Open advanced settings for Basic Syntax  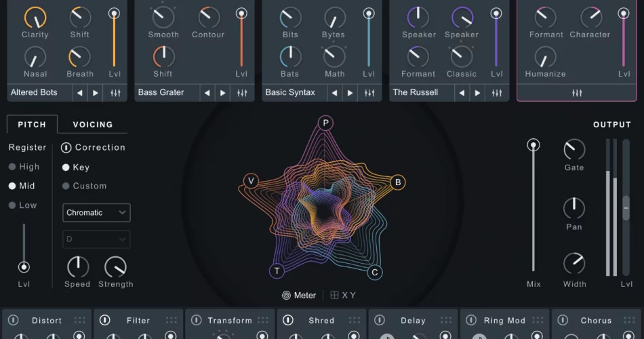369,93
